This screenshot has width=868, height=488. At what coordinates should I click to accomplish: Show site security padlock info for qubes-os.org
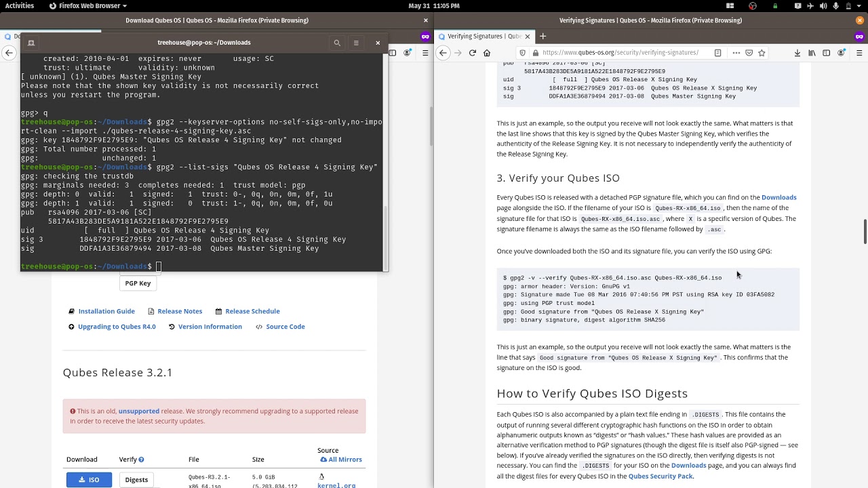pos(535,53)
